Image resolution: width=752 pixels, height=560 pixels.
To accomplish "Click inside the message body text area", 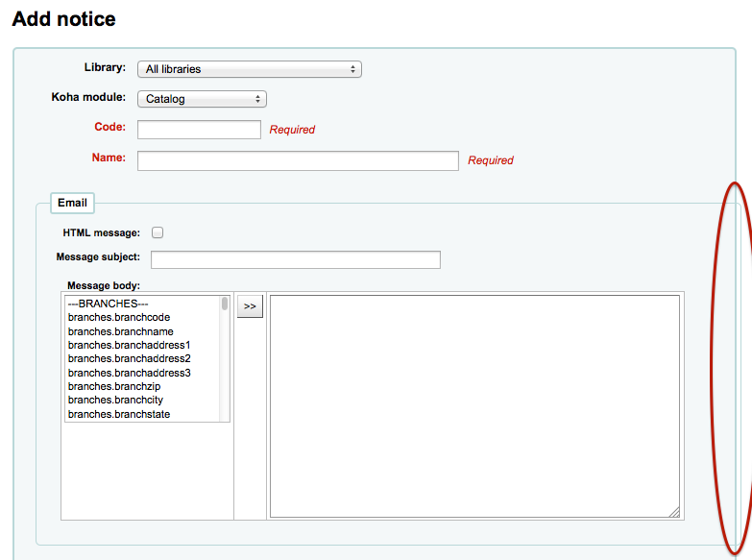I will pyautogui.click(x=475, y=405).
